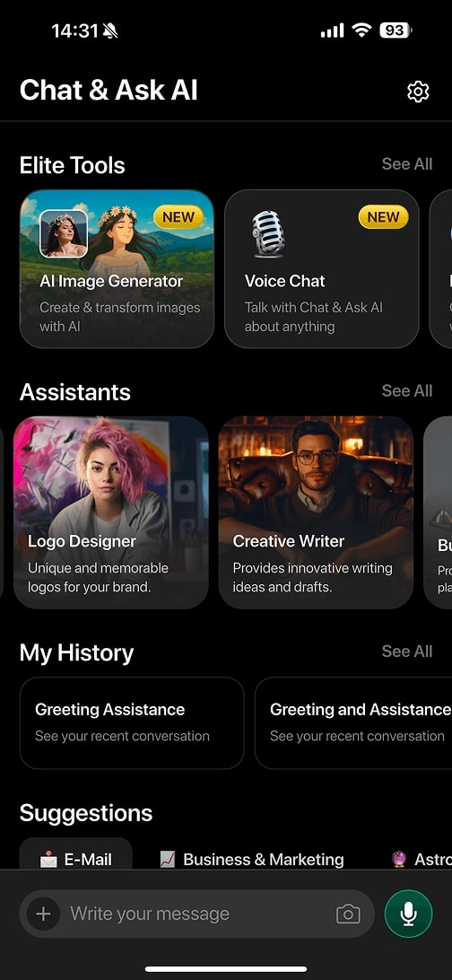Open the Greeting Assistance conversation
The width and height of the screenshot is (452, 980).
point(132,723)
